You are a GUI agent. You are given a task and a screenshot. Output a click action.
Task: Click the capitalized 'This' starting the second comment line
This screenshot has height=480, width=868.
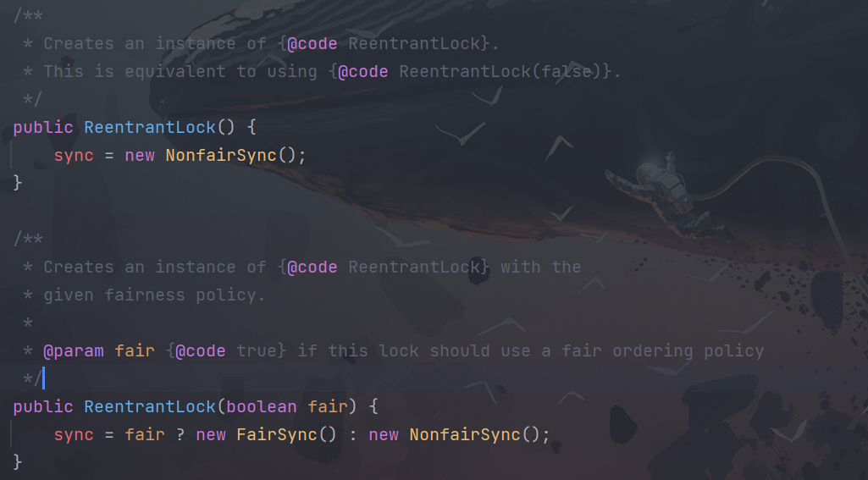point(64,71)
